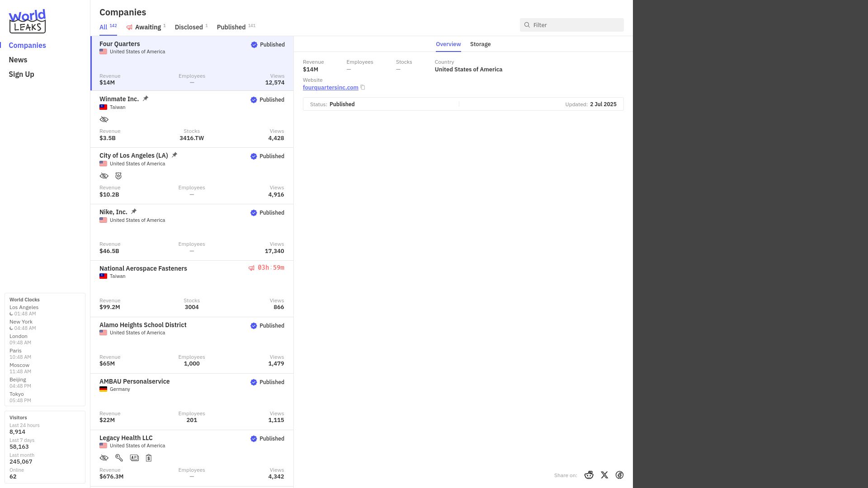
Task: Click the Online visitors count 62
Action: click(x=13, y=477)
